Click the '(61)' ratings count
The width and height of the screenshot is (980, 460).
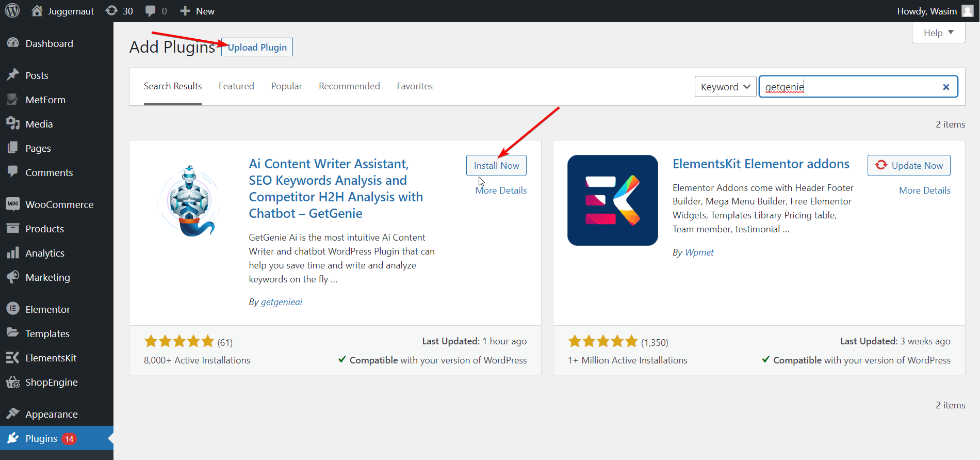225,342
